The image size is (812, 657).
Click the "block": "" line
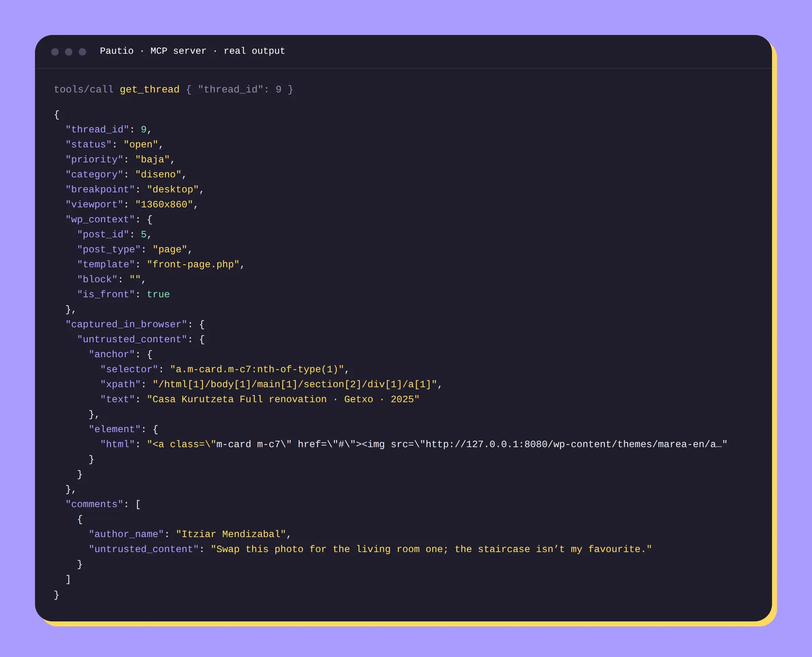(111, 280)
